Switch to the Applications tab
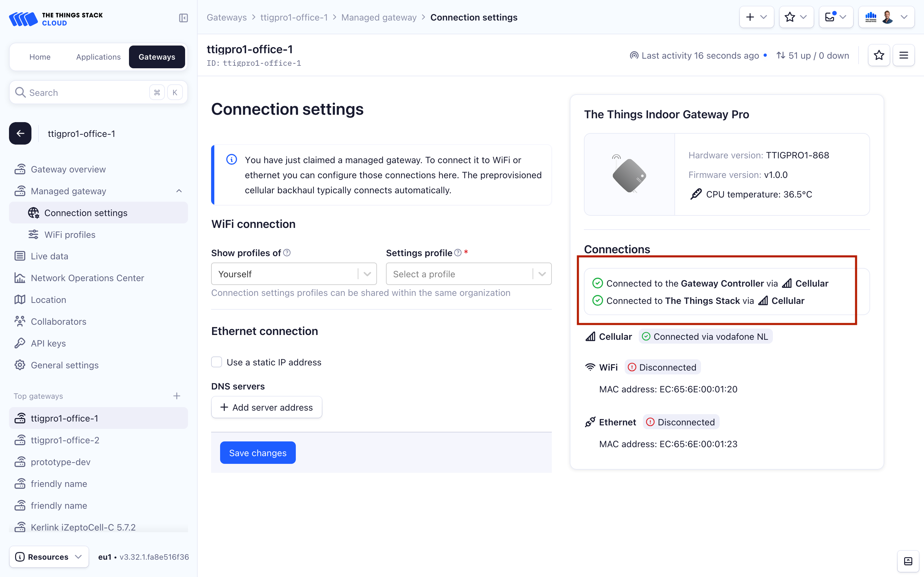Viewport: 924px width, 577px height. [x=98, y=57]
